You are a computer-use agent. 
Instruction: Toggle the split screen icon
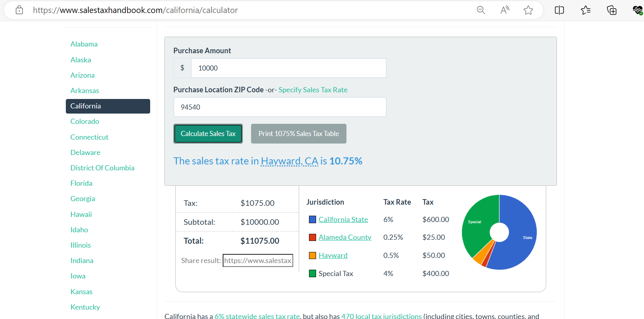559,10
